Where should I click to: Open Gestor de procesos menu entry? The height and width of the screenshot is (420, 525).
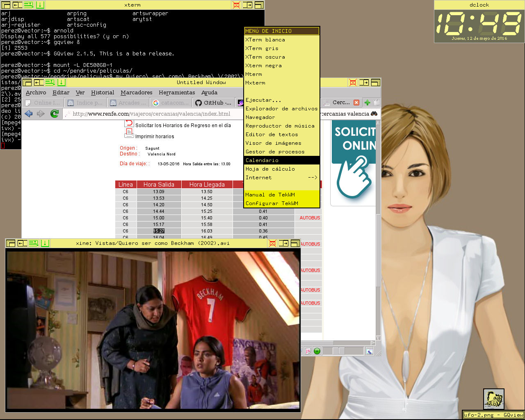click(281, 152)
